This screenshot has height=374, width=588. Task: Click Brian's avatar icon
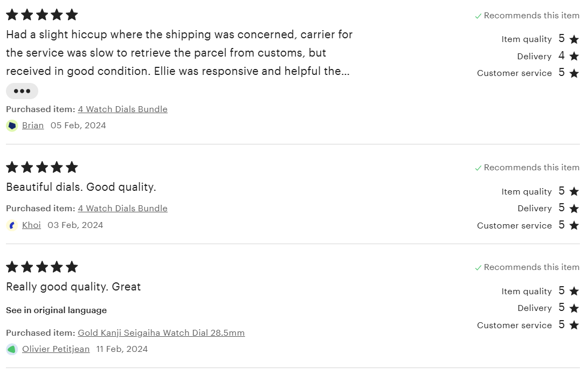pyautogui.click(x=12, y=126)
